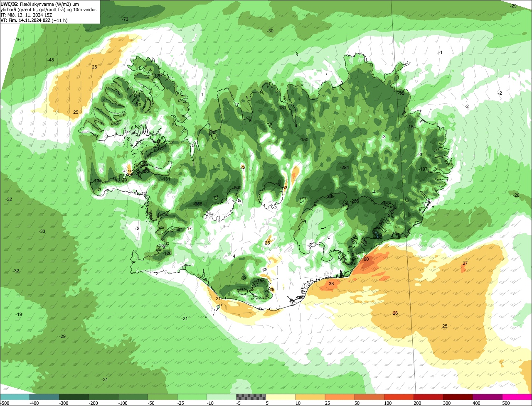This screenshot has width=532, height=406.
Task: Click the -181 value on the map
Action: coord(282,108)
